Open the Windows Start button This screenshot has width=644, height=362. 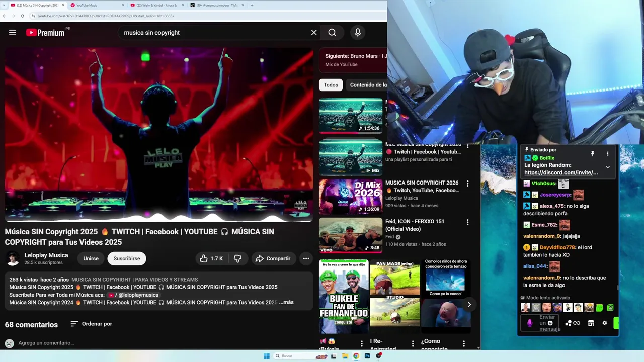267,356
